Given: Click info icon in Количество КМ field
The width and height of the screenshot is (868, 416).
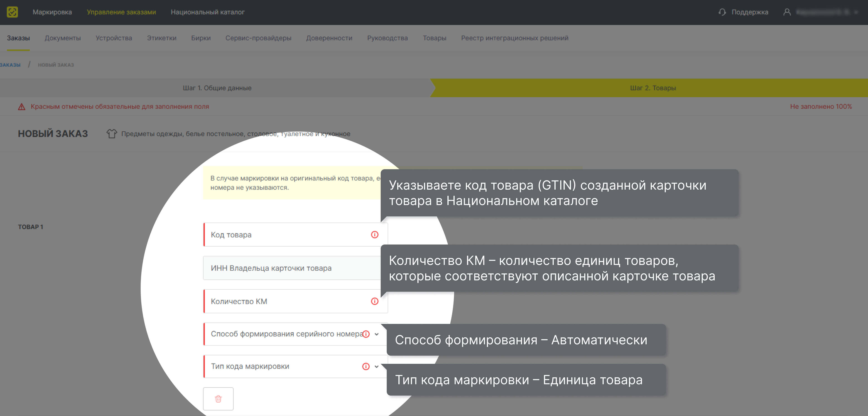Looking at the screenshot, I should 374,301.
